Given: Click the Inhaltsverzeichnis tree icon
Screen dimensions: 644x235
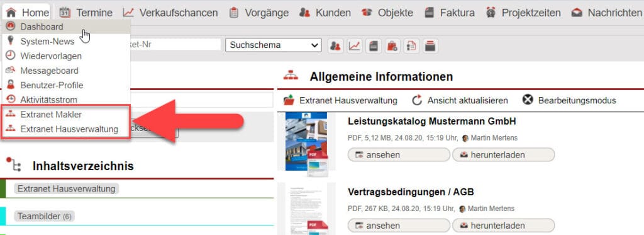Looking at the screenshot, I should (14, 164).
